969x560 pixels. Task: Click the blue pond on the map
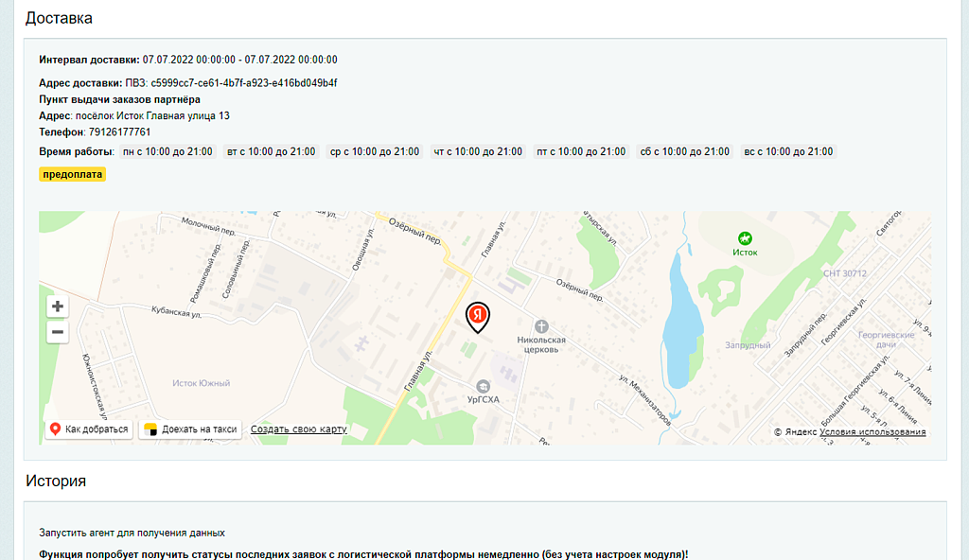[x=681, y=322]
